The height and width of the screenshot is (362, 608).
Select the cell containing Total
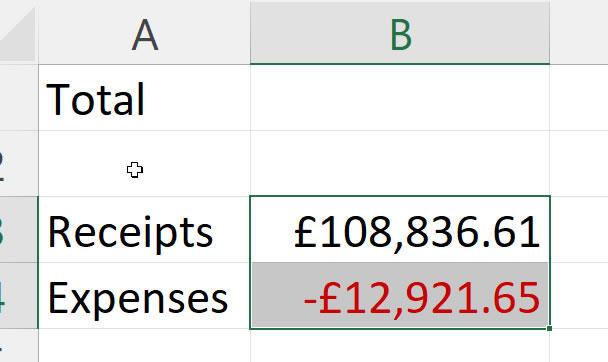pos(144,98)
